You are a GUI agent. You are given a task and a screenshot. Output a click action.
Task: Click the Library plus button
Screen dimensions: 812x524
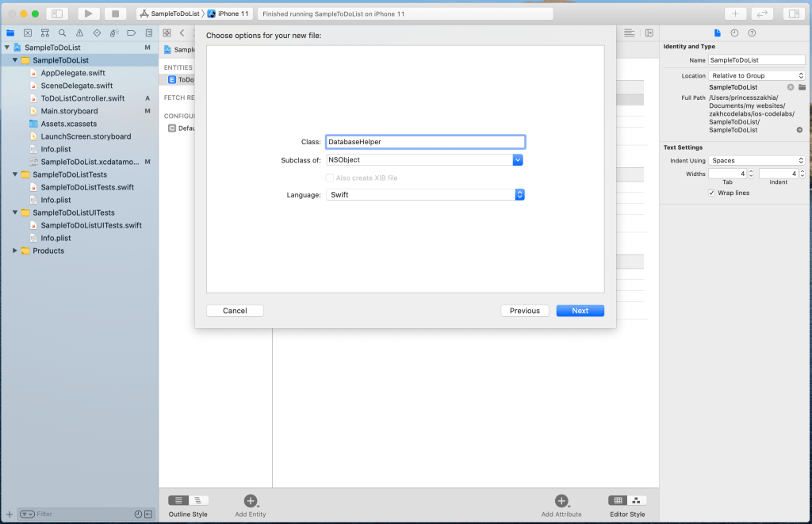point(735,13)
